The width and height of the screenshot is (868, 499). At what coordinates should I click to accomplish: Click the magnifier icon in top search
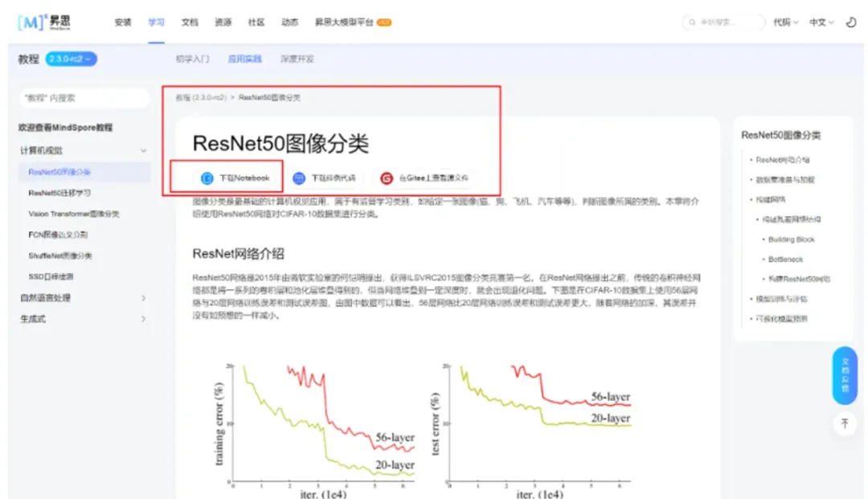pyautogui.click(x=692, y=22)
